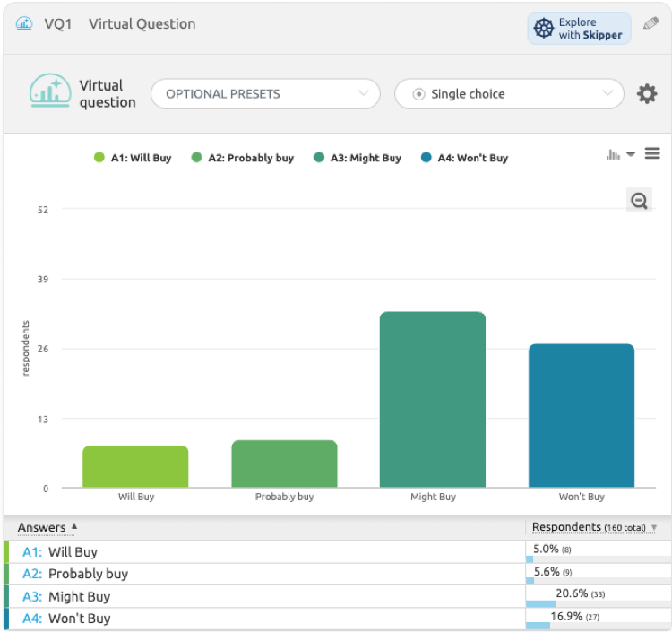Click the Explore with Skipper button

579,29
